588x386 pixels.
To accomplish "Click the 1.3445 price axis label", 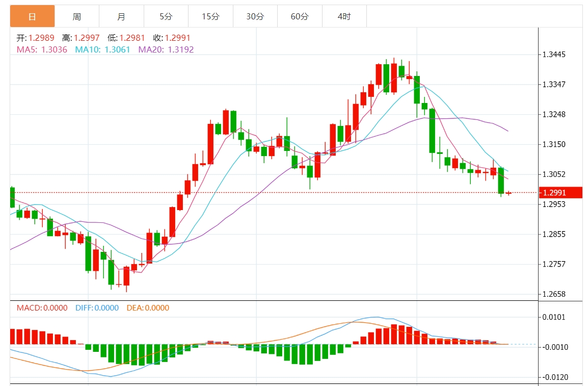I will point(554,55).
